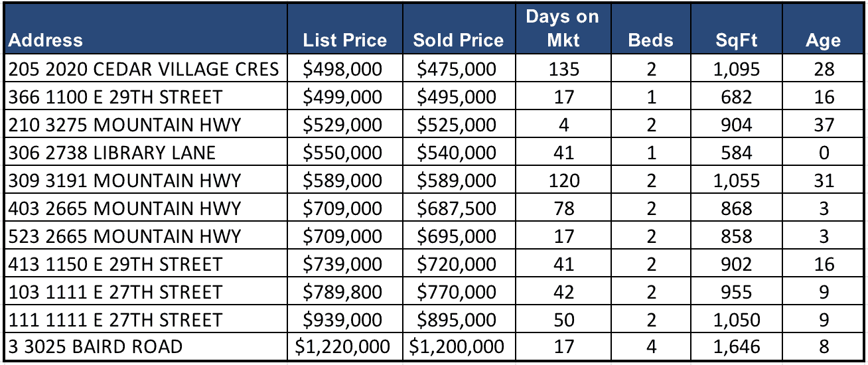Select the $939,000 list price cell

click(344, 319)
